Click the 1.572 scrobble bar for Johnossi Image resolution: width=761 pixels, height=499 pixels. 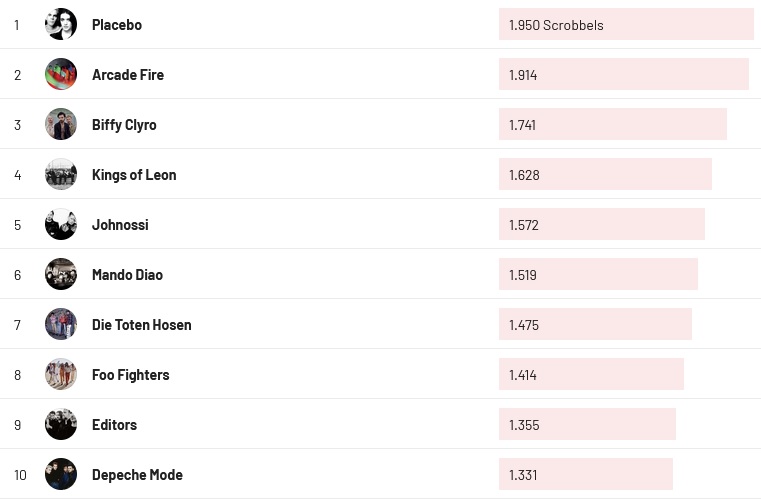[601, 224]
